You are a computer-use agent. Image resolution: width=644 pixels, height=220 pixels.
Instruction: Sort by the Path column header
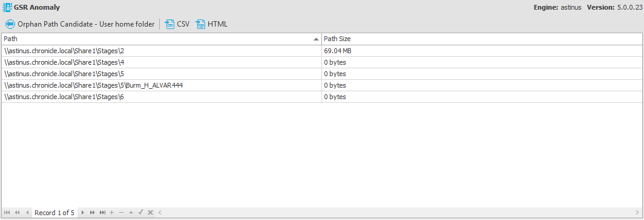(x=162, y=39)
